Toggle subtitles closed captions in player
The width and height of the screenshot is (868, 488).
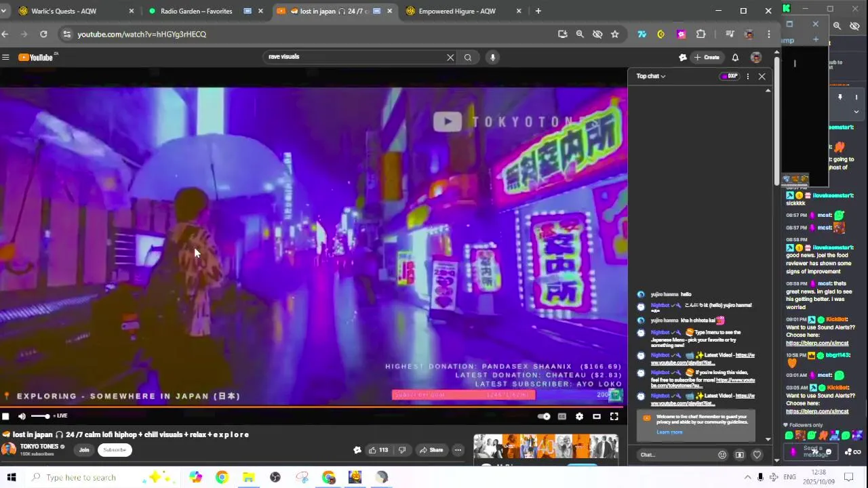[x=562, y=416]
